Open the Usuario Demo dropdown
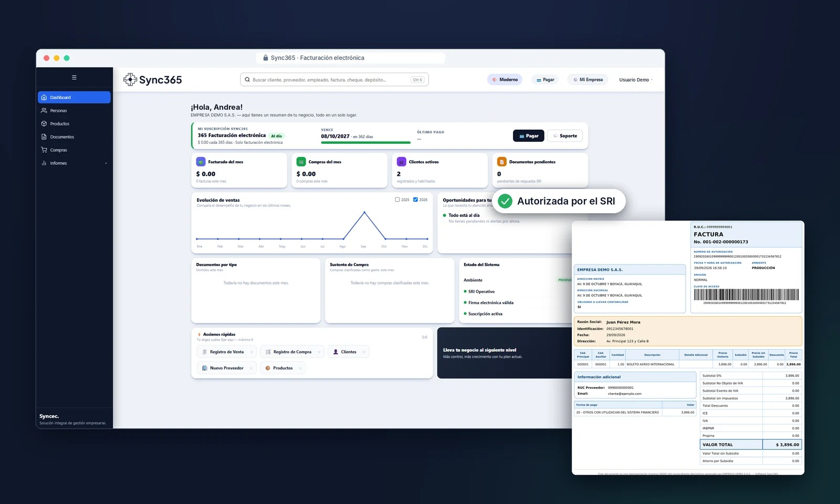This screenshot has width=840, height=504. click(636, 80)
